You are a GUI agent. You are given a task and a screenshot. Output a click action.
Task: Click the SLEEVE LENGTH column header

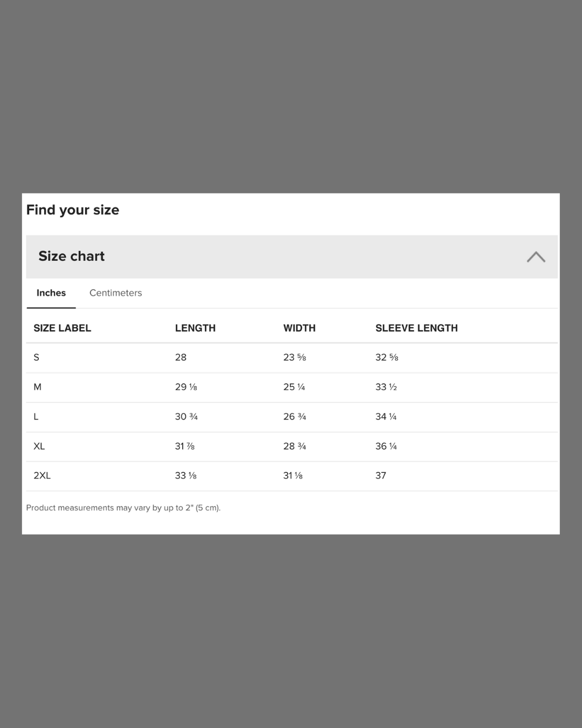coord(416,328)
